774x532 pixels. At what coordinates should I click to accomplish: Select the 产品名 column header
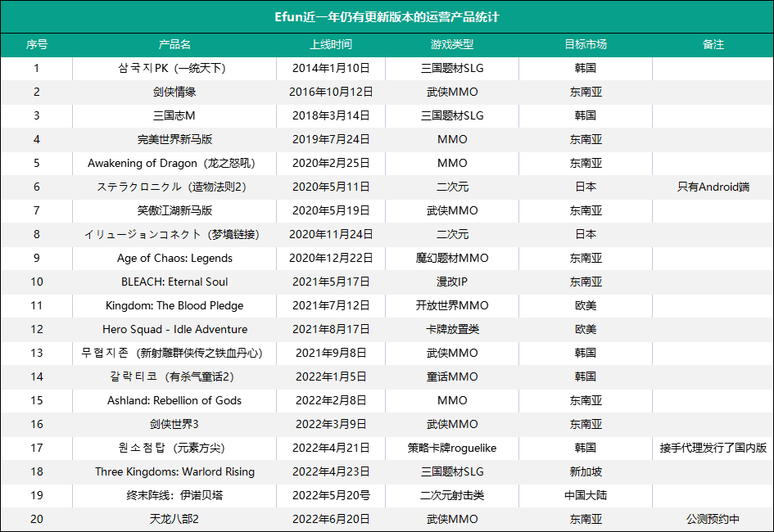[x=174, y=44]
